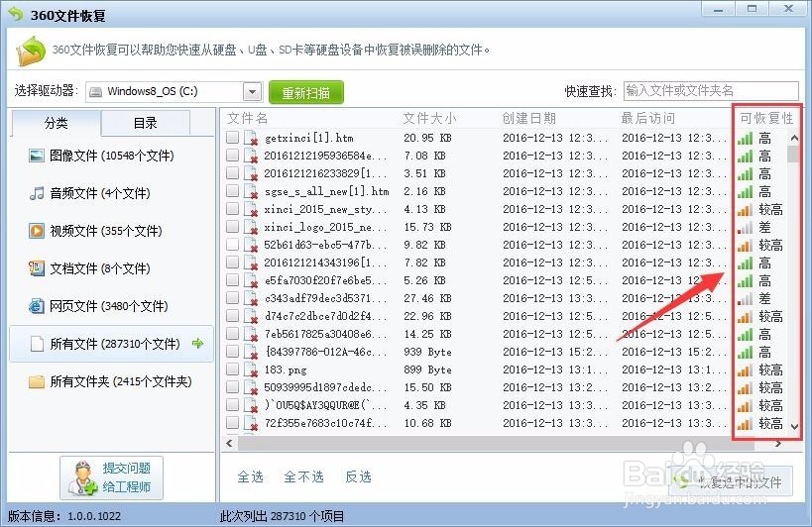This screenshot has height=527, width=812.
Task: Select the video files play icon
Action: pyautogui.click(x=37, y=231)
